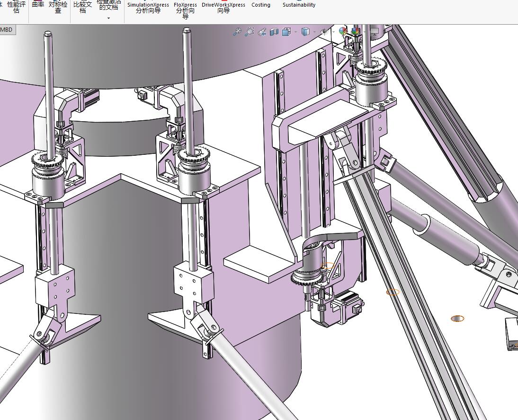Click the 检查激活的文档 tool

109,5
